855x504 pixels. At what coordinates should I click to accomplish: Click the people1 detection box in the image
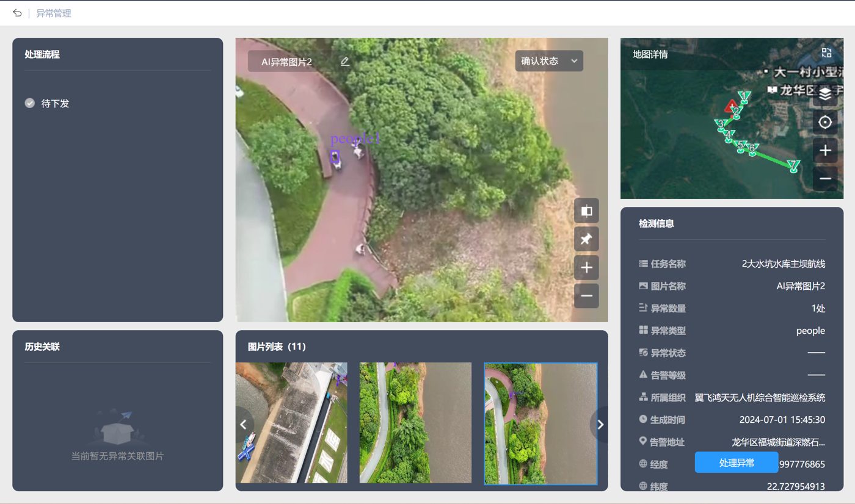pyautogui.click(x=336, y=158)
